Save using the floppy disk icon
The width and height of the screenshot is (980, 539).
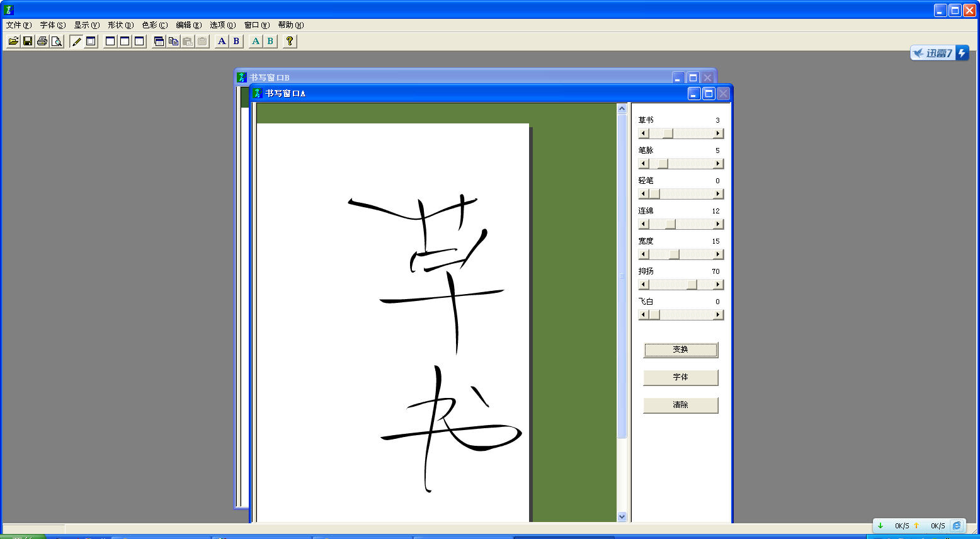(x=28, y=42)
